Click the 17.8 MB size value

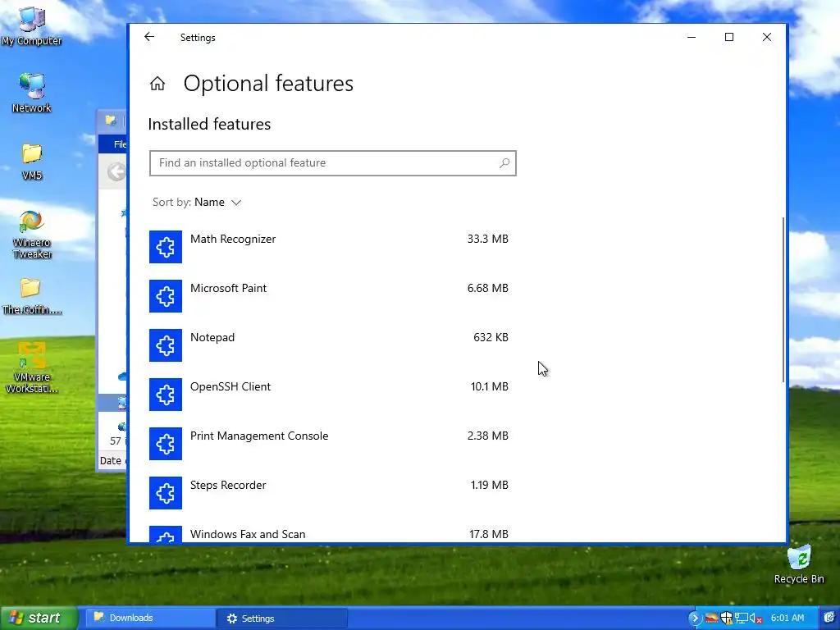489,534
